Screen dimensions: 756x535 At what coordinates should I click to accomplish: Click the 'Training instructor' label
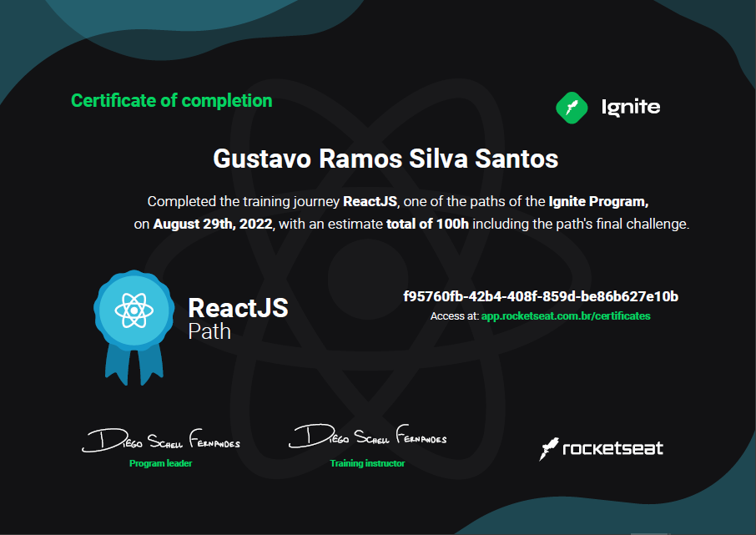(367, 463)
